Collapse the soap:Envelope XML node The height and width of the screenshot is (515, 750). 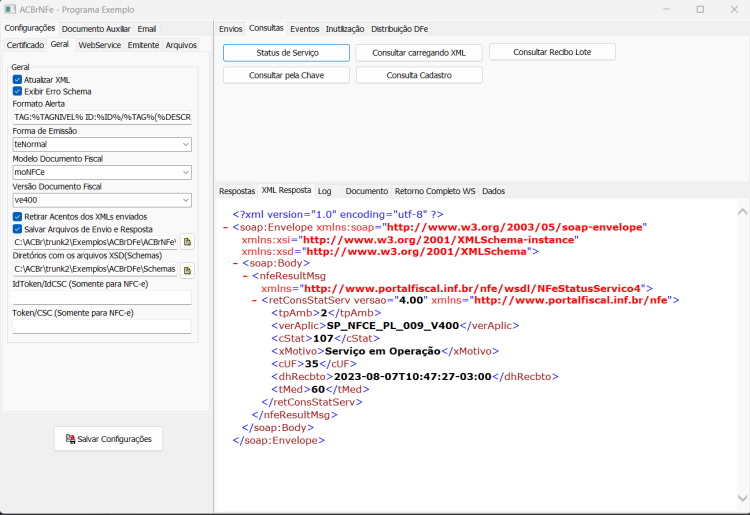[225, 228]
